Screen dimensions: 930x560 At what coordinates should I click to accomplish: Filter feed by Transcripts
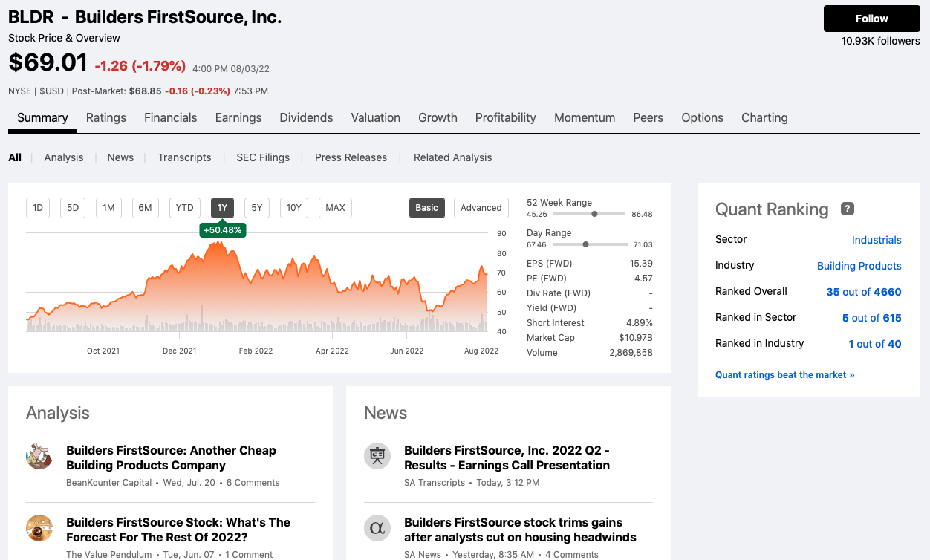tap(185, 157)
